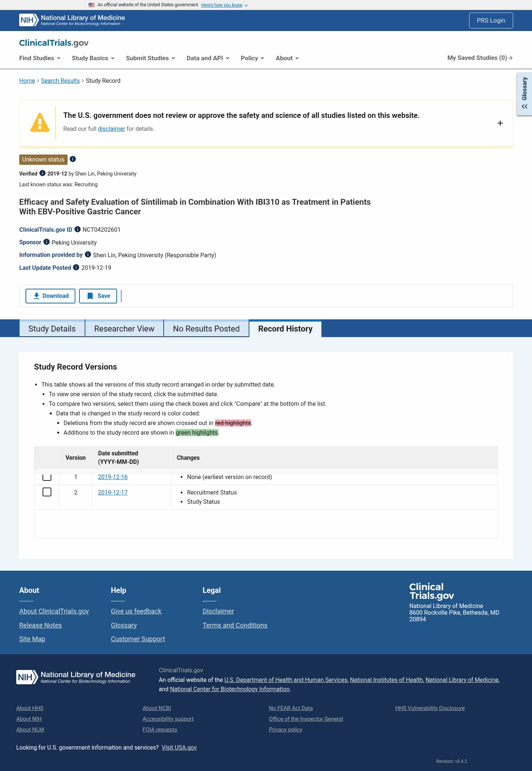Open Release Notes in the footer
Viewport: 532px width, 771px height.
click(x=40, y=625)
